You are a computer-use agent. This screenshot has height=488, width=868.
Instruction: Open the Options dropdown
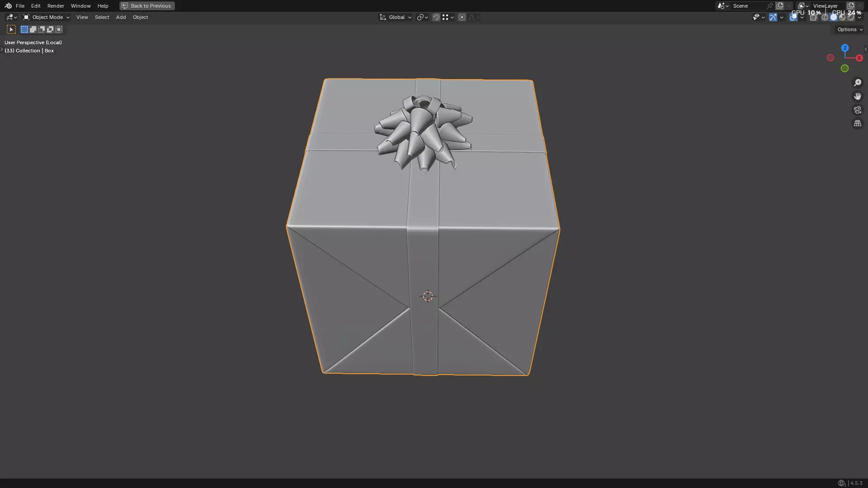click(850, 29)
